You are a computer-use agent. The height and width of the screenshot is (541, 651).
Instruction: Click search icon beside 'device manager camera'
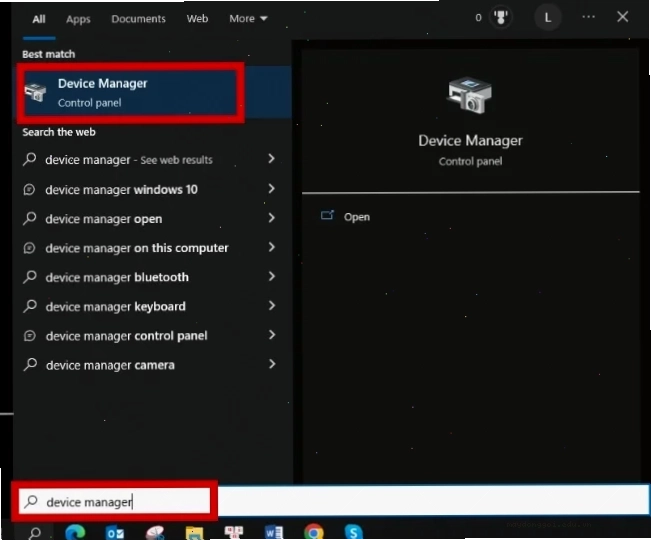[x=30, y=364]
